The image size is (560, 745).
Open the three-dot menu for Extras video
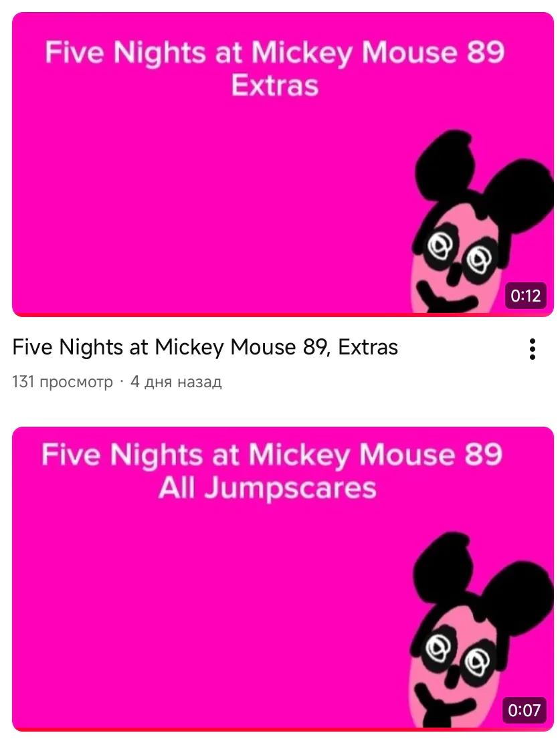[x=532, y=348]
